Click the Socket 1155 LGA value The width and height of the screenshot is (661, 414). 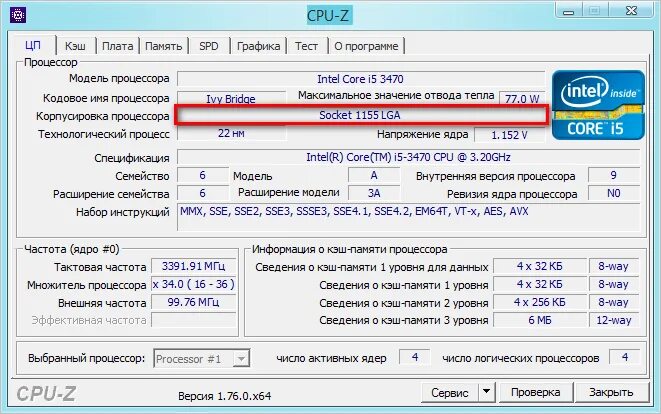(x=360, y=115)
